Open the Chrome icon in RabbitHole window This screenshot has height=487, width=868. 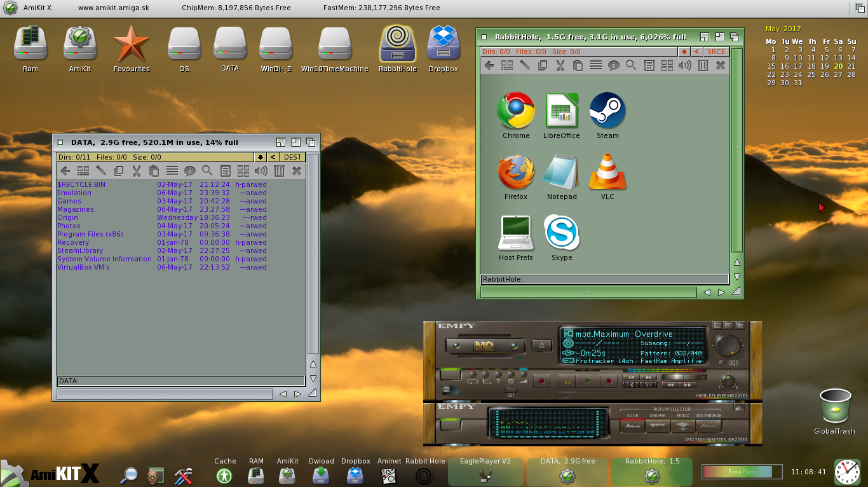[x=515, y=111]
